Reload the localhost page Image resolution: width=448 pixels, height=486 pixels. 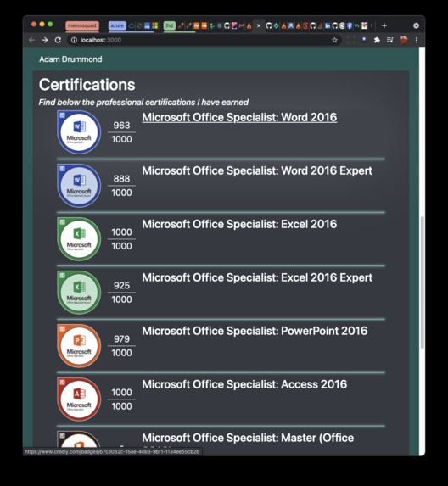coord(58,40)
